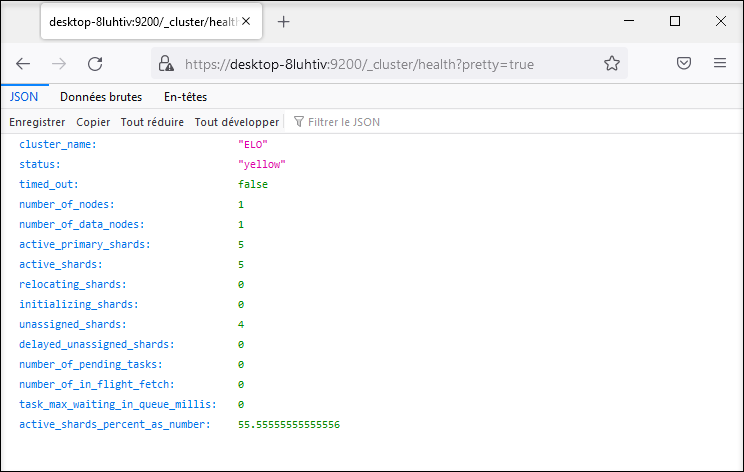Maximize the Firefox window
744x472 pixels.
[675, 21]
